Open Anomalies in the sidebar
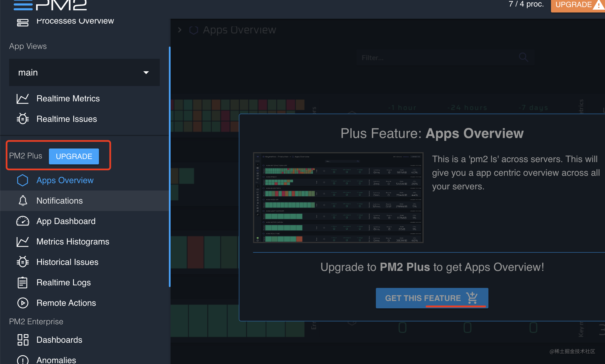Viewport: 605px width, 364px height. (x=56, y=360)
